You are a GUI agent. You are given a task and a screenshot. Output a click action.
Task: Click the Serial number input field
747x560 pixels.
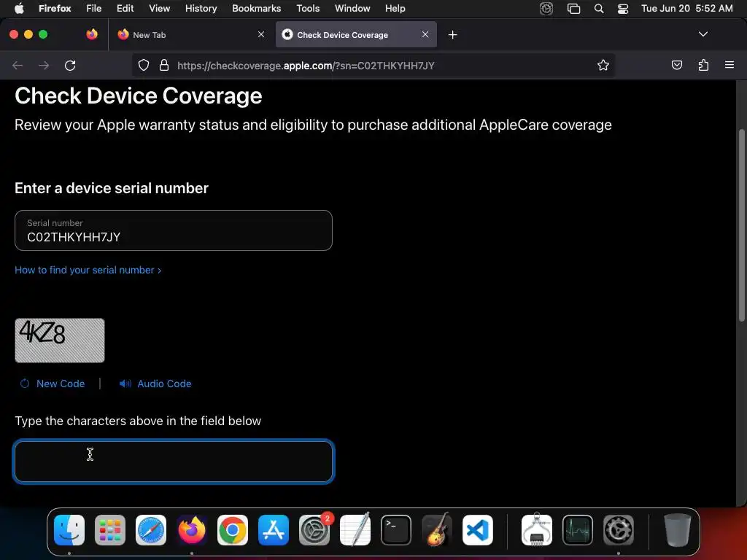click(174, 230)
